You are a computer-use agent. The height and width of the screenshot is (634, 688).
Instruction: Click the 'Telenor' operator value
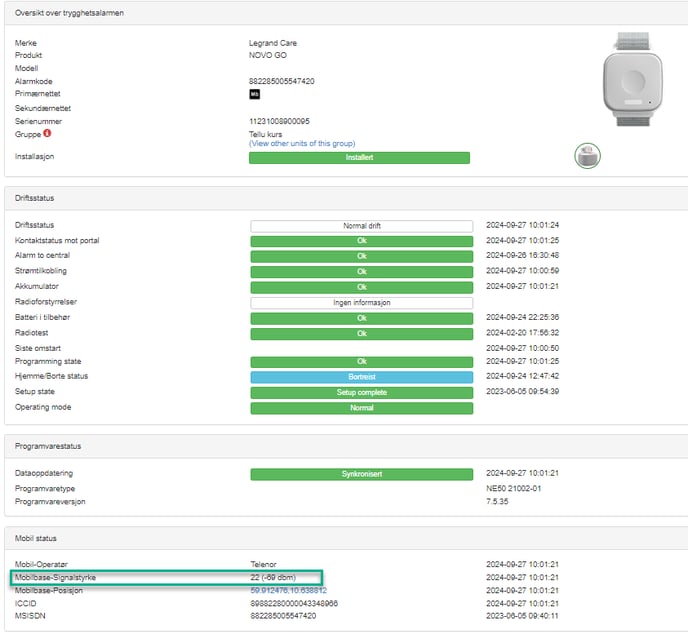(263, 564)
